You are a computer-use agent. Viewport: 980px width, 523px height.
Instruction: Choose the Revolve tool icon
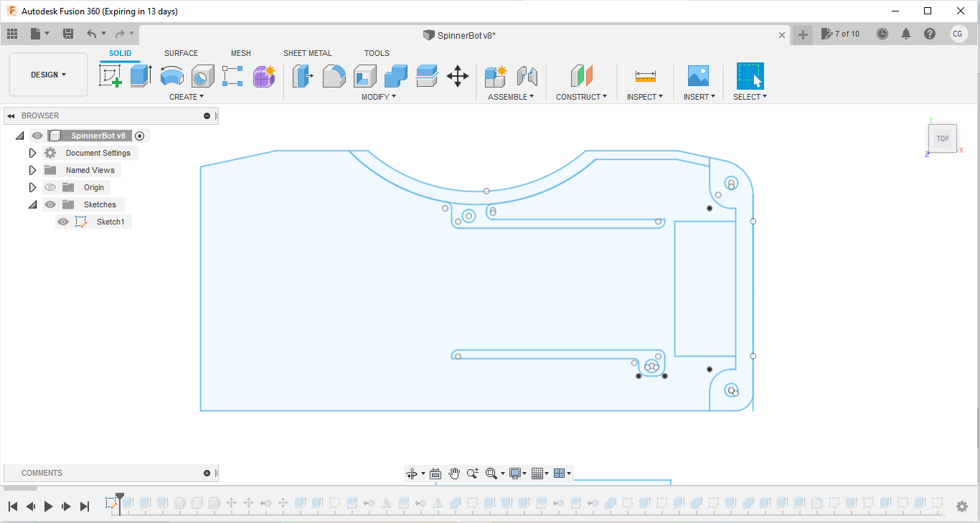pos(171,75)
